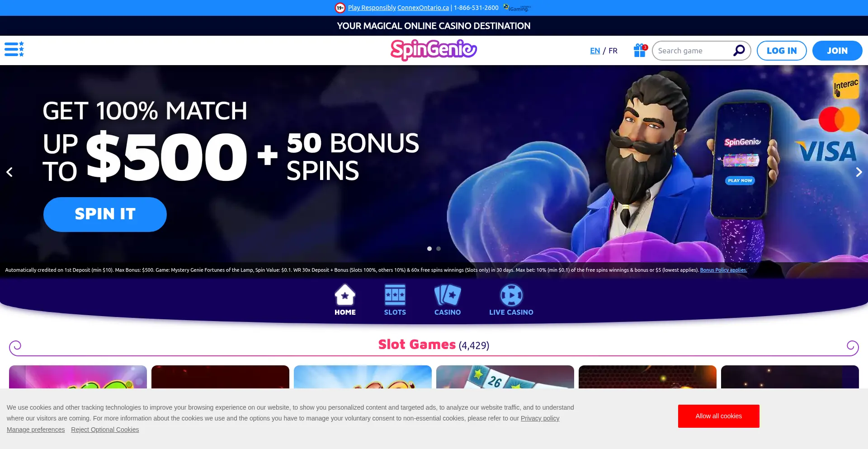Show next banner slide arrow
This screenshot has width=868, height=449.
pyautogui.click(x=859, y=172)
